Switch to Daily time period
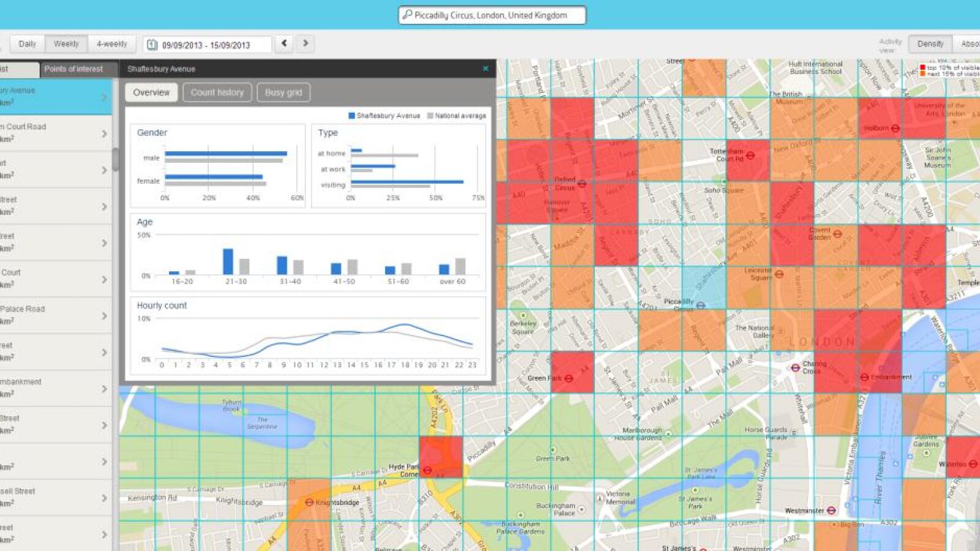980x551 pixels. [x=28, y=44]
